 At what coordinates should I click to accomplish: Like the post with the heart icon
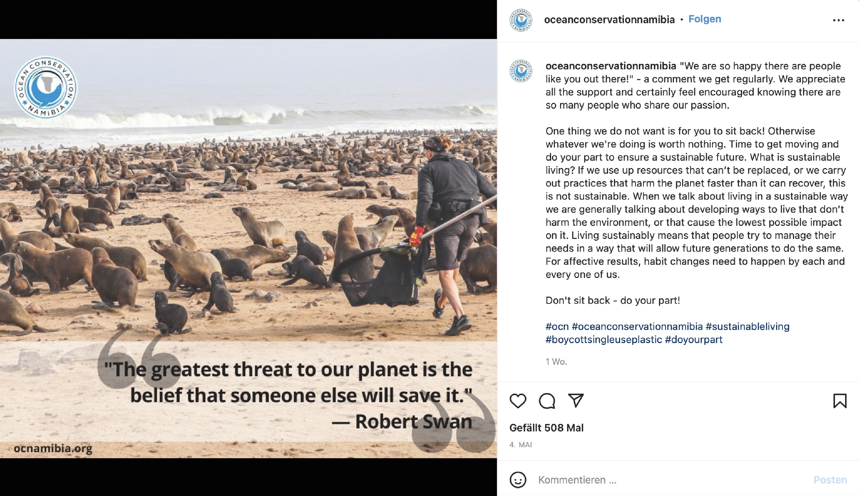pos(518,400)
